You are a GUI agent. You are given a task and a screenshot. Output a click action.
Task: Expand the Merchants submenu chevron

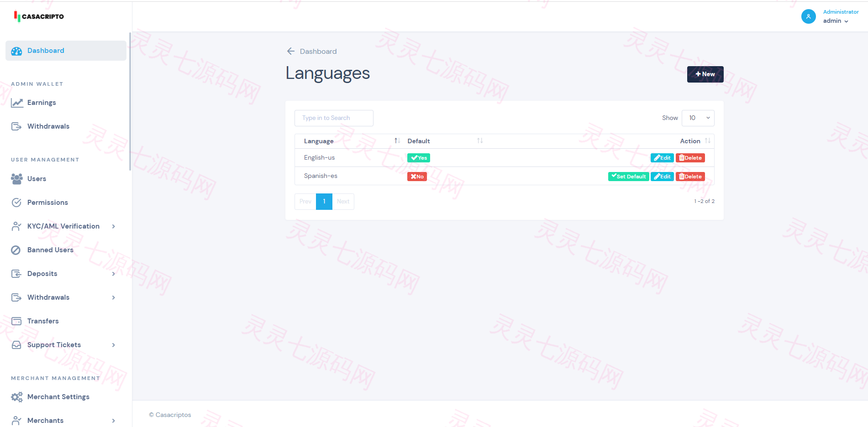coord(114,421)
